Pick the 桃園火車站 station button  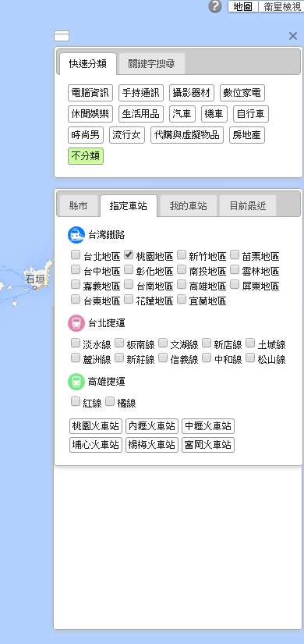tap(96, 426)
